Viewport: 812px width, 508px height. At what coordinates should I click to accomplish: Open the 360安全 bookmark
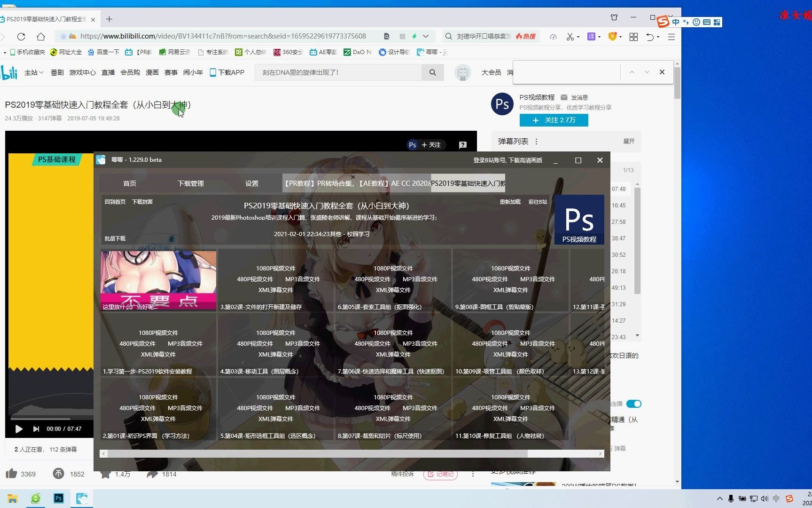[288, 52]
